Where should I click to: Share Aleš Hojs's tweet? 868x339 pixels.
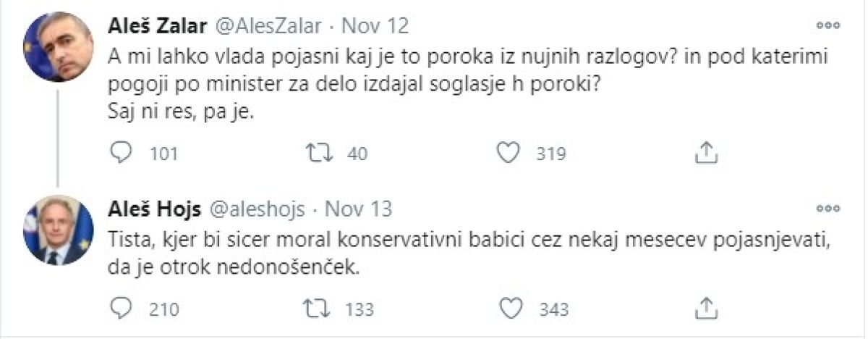tap(705, 309)
